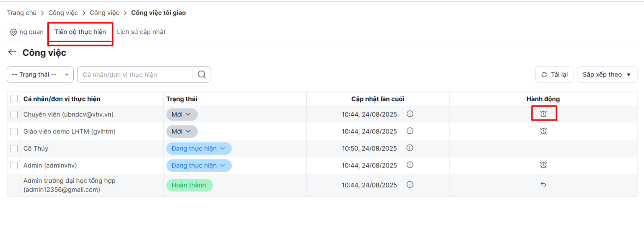Select the Tiến độ thực hiện tab
Screen dimensions: 644x233
point(80,32)
